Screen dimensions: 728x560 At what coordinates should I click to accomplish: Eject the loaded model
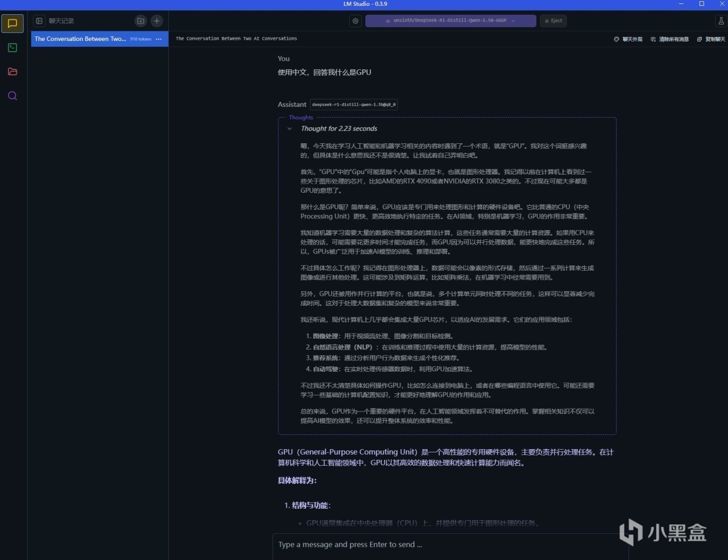pyautogui.click(x=553, y=21)
